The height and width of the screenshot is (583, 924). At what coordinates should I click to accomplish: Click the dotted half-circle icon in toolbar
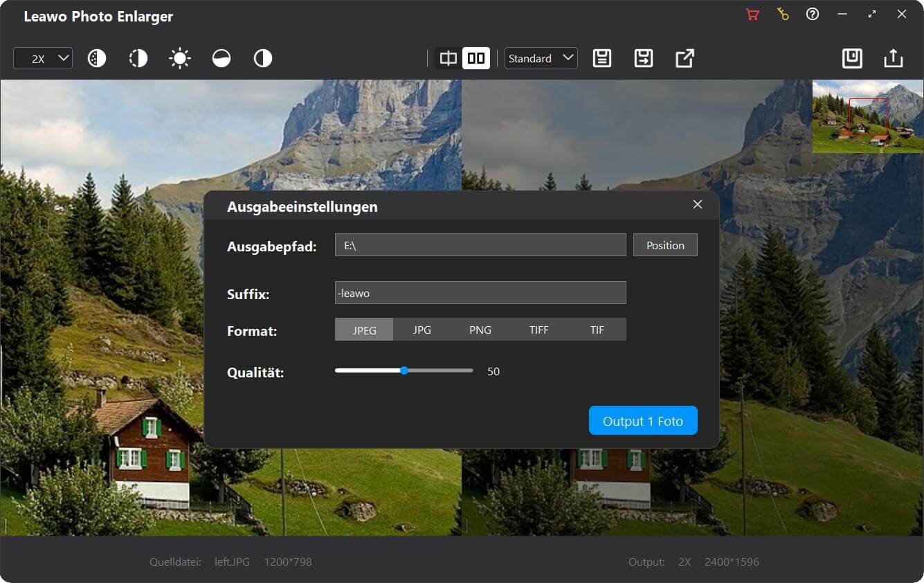pyautogui.click(x=97, y=59)
